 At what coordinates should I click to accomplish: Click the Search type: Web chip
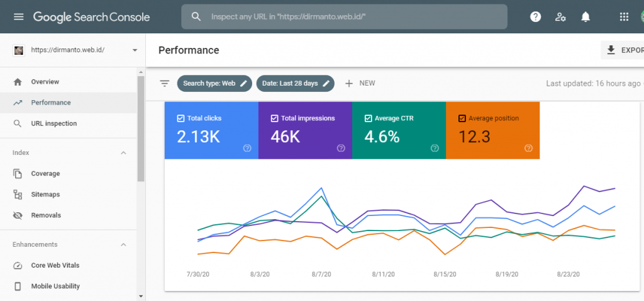point(214,84)
